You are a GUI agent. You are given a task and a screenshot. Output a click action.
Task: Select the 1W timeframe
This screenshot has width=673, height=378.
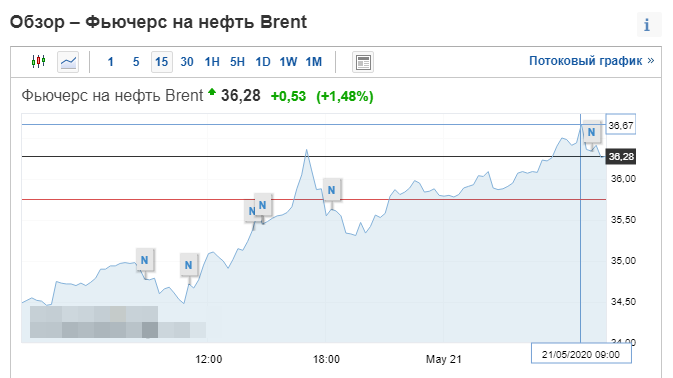pyautogui.click(x=288, y=62)
